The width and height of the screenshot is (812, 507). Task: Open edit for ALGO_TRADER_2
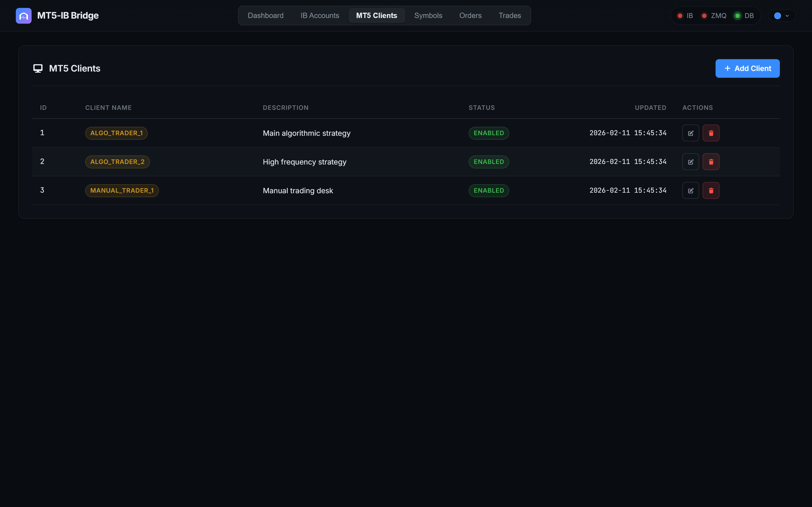tap(690, 162)
